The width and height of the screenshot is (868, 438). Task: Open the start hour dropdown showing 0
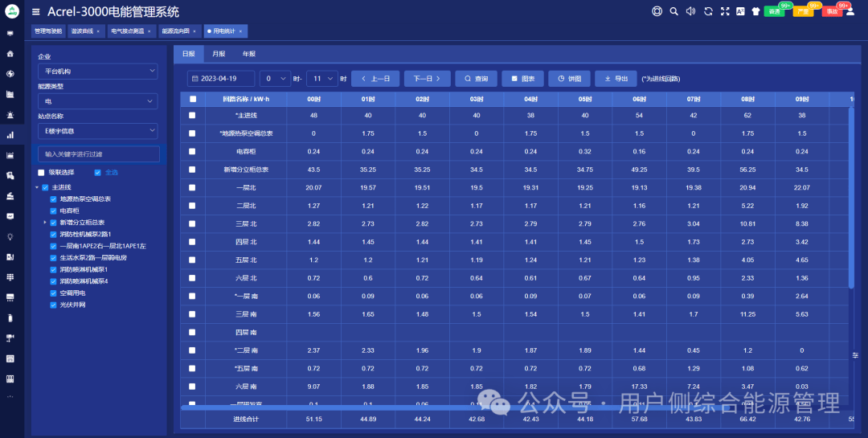pos(275,79)
